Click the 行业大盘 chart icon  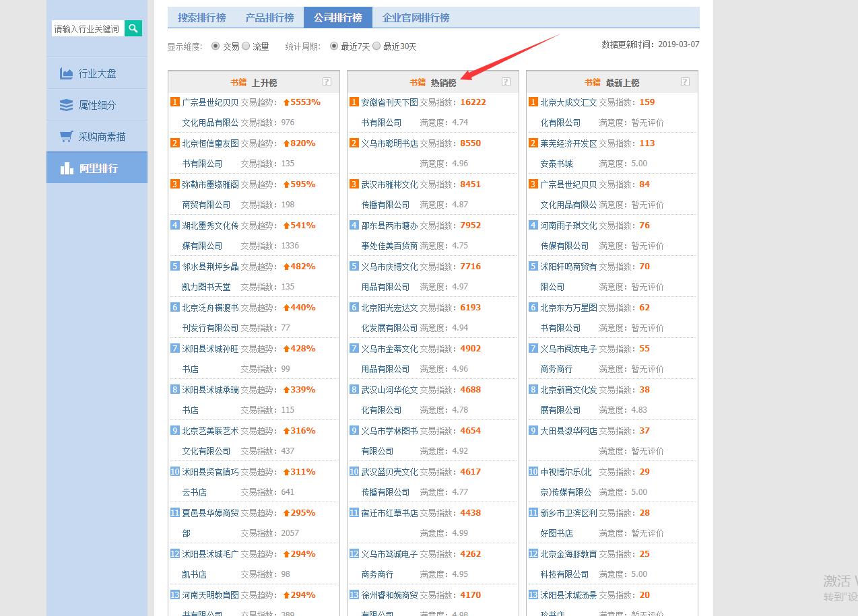(x=66, y=73)
